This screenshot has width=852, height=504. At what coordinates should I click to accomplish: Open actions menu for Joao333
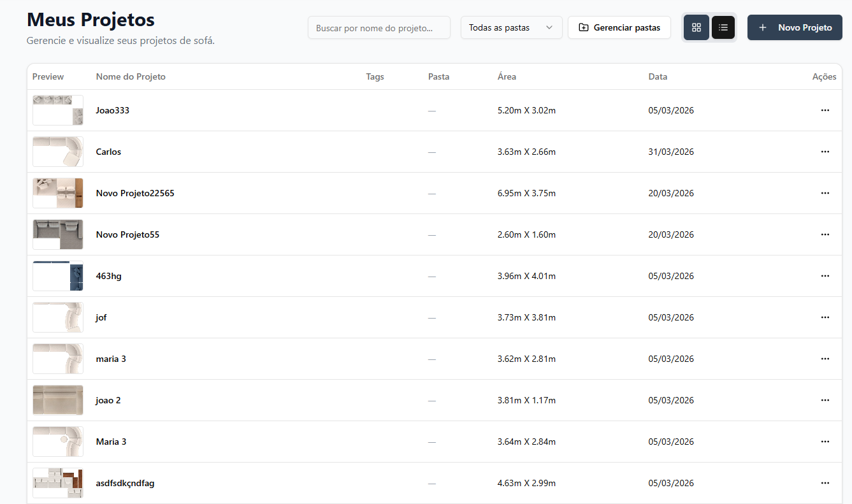[825, 110]
